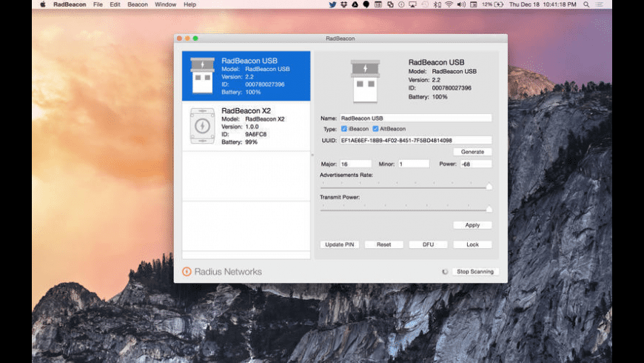Image resolution: width=644 pixels, height=363 pixels.
Task: Toggle the iBeacon type checkbox
Action: 344,129
